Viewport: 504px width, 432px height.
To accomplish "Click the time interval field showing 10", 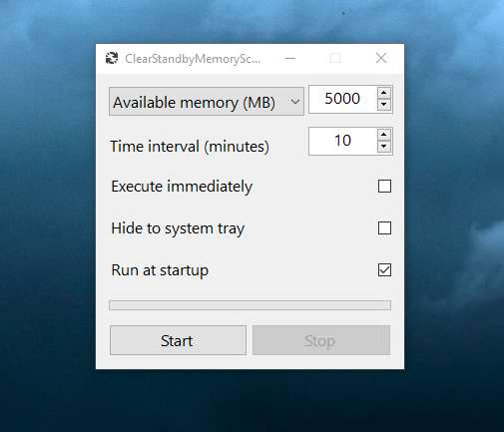I will 342,141.
